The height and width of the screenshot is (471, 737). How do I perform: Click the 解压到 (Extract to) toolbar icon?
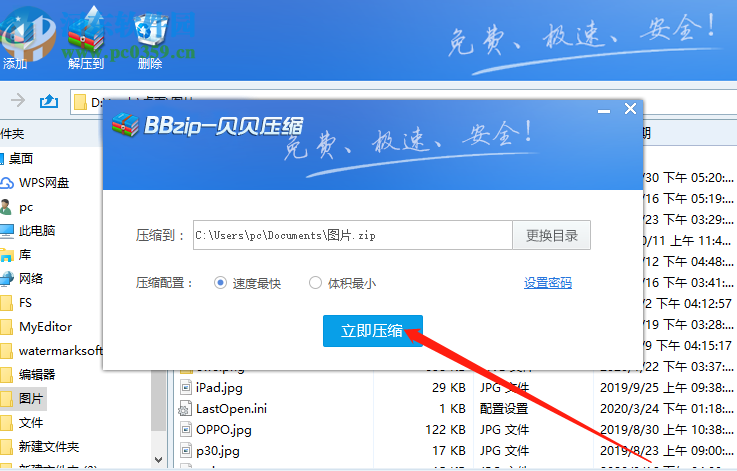click(x=86, y=38)
